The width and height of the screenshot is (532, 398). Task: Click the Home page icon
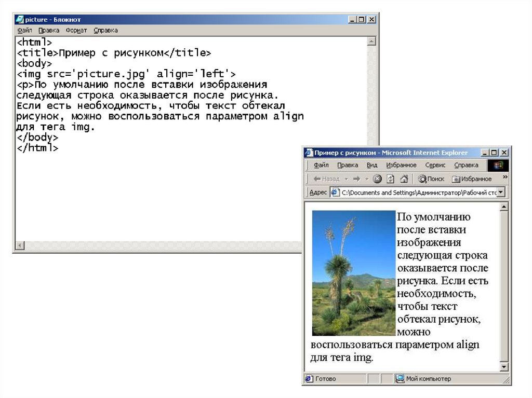404,179
